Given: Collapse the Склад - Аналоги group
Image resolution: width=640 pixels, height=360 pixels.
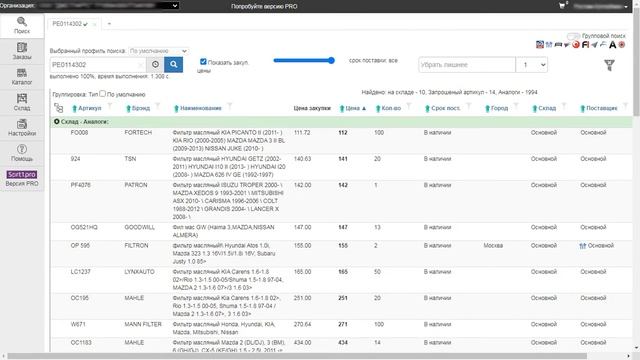Looking at the screenshot, I should click(x=57, y=122).
